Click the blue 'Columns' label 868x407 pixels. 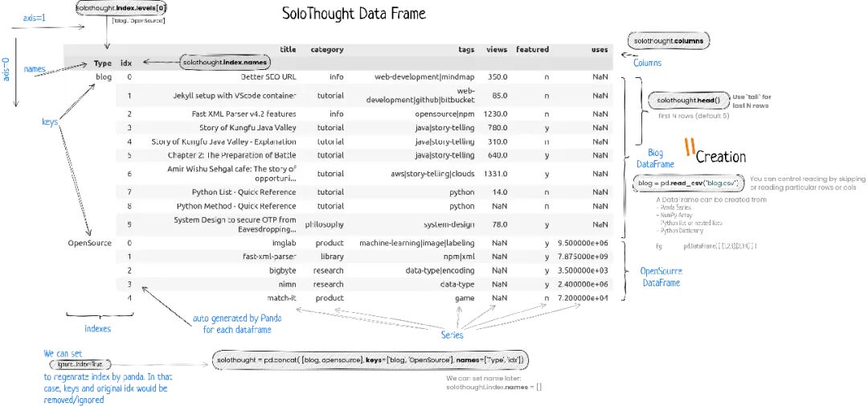point(647,63)
